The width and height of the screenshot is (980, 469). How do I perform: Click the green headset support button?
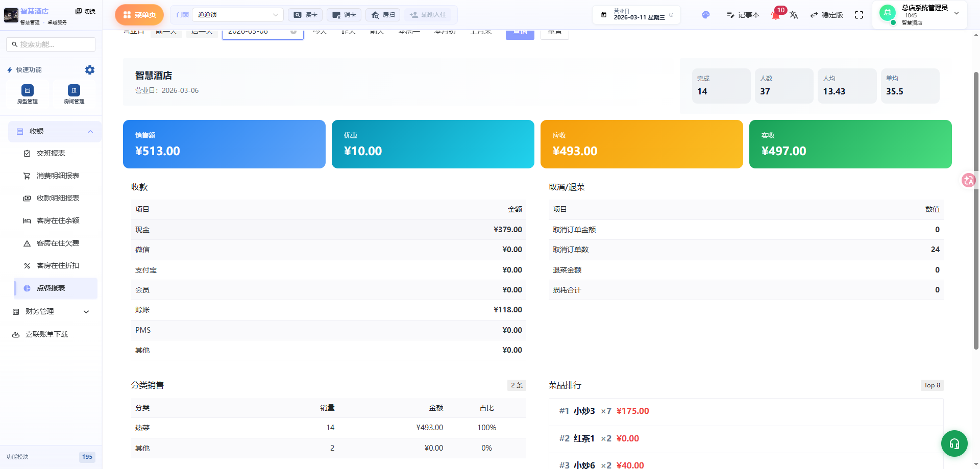[x=954, y=443]
